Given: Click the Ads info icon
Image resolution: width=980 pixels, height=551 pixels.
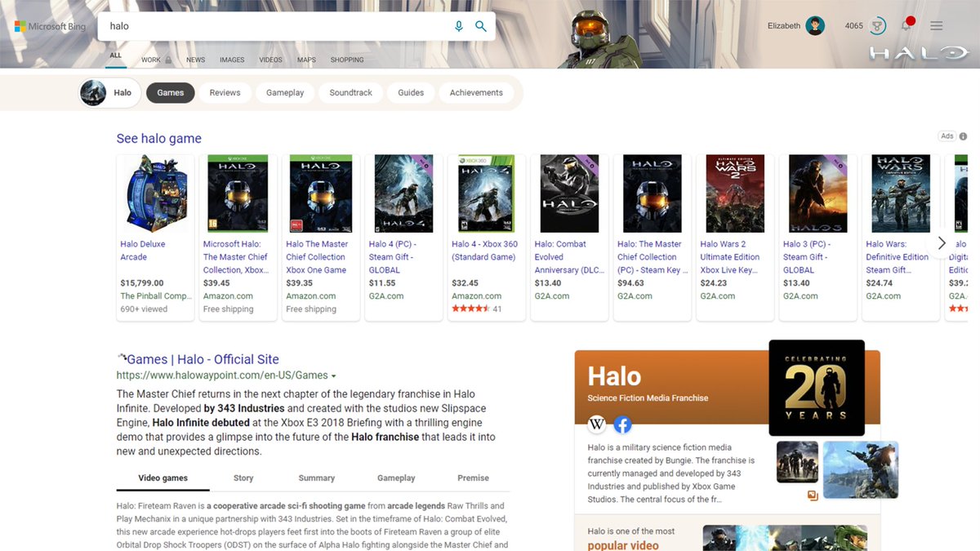Looking at the screenshot, I should coord(963,136).
